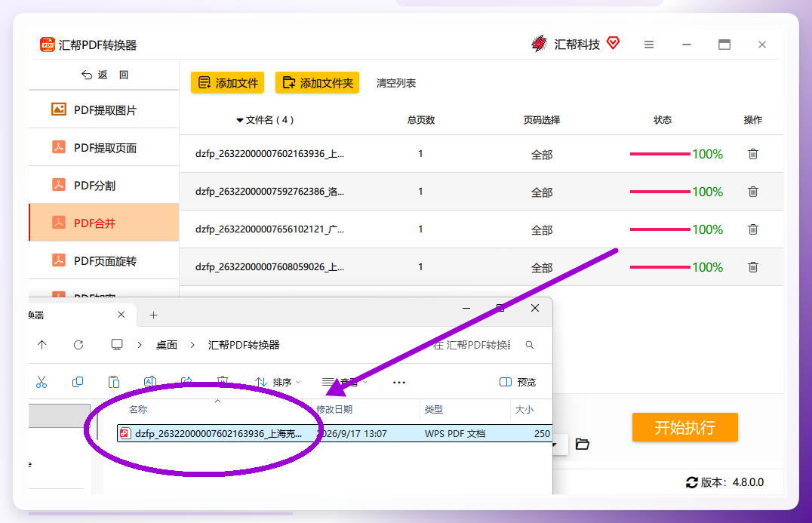Image resolution: width=812 pixels, height=523 pixels.
Task: Add a new tab in File Explorer
Action: click(153, 315)
